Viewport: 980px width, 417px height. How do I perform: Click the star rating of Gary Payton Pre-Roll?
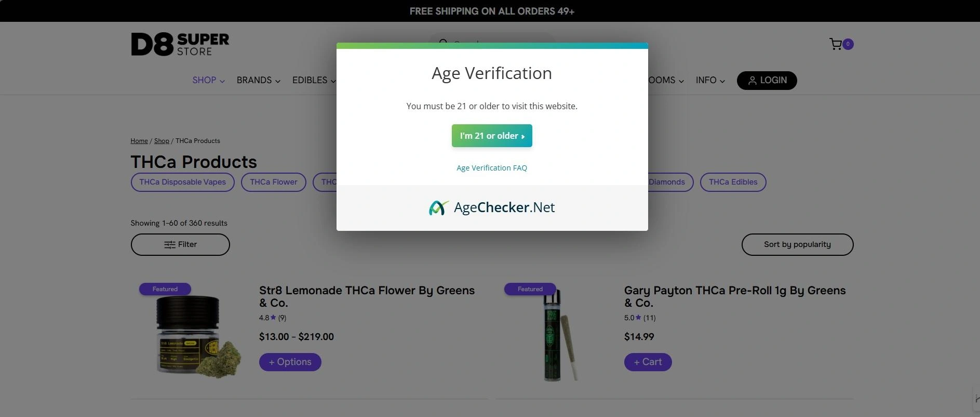click(x=638, y=318)
